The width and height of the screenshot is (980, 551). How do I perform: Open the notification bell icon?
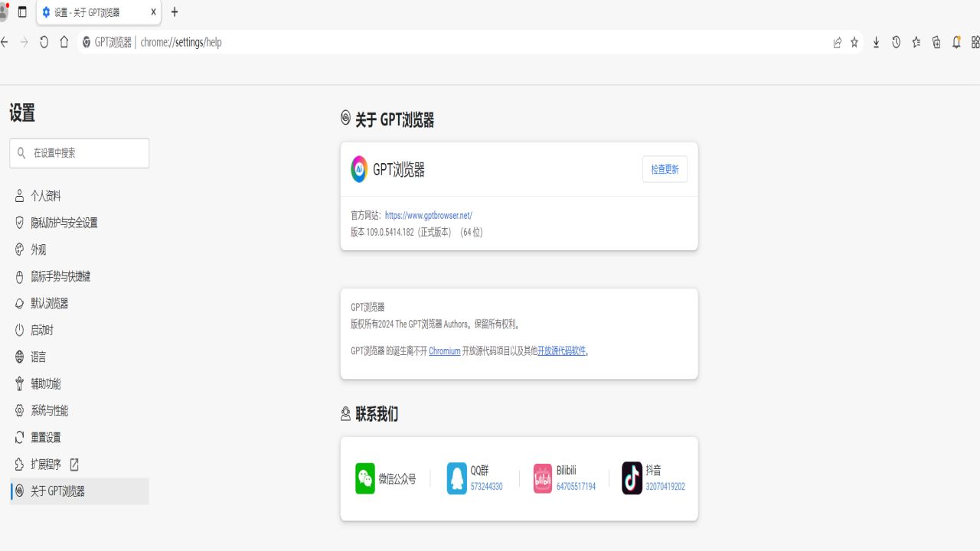956,43
